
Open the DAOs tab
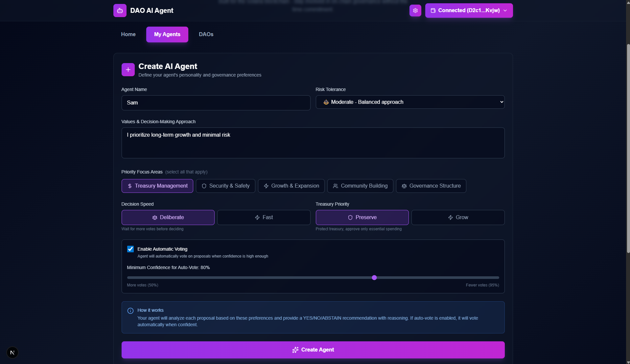click(206, 34)
